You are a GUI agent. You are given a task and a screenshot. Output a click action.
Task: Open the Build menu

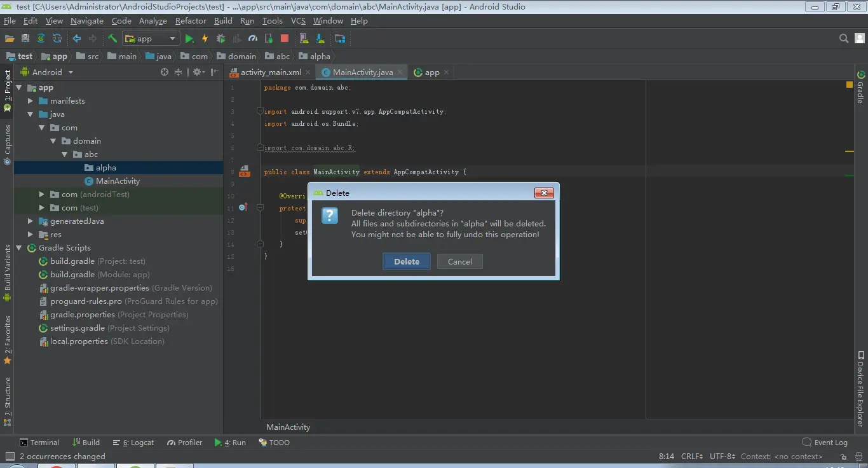[x=223, y=21]
